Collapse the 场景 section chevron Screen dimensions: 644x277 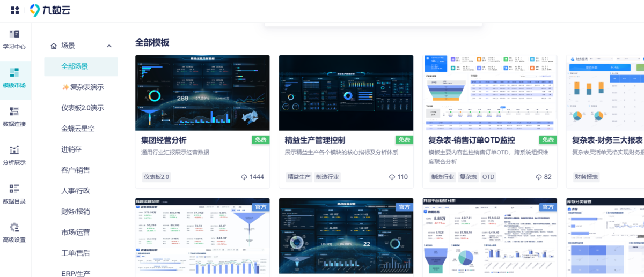point(109,46)
